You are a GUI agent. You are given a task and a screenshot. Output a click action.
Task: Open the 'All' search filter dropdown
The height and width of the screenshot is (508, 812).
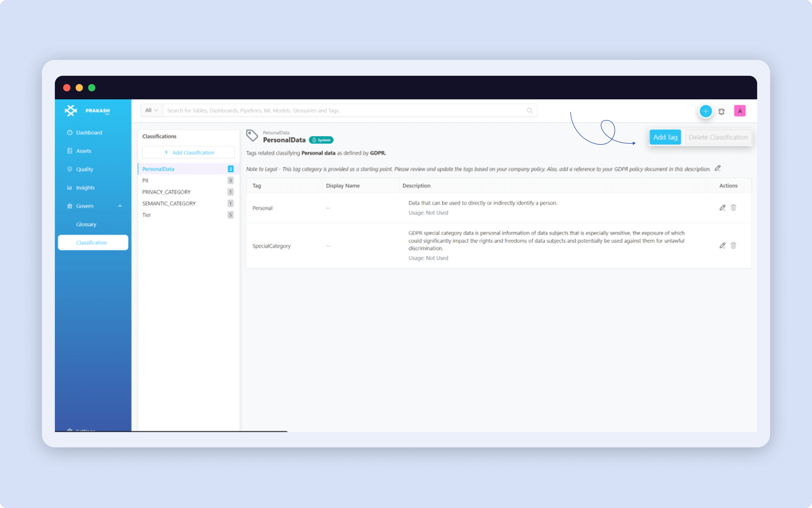coord(151,110)
